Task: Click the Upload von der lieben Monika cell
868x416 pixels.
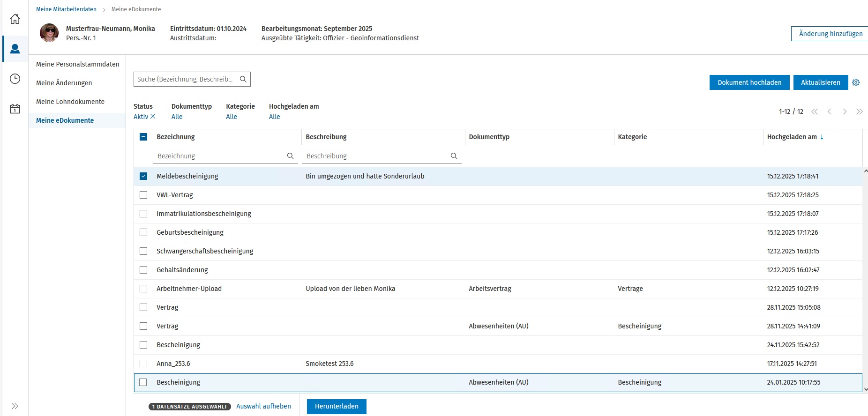Action: pyautogui.click(x=351, y=289)
